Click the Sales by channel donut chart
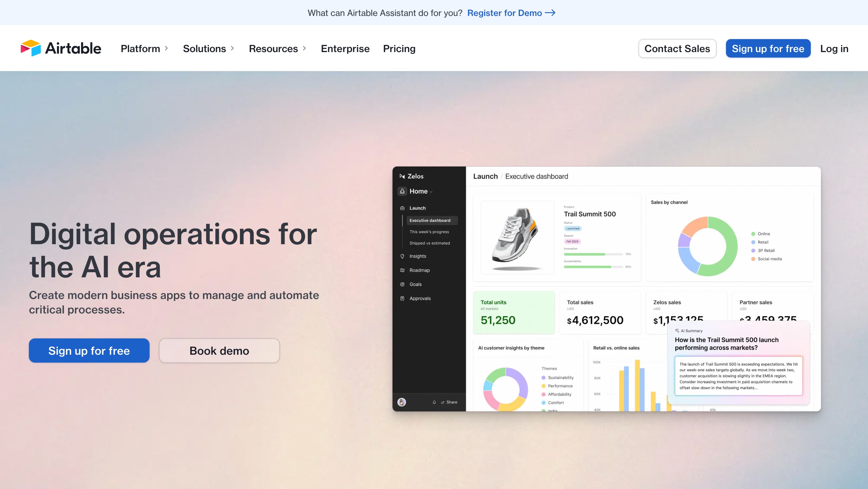This screenshot has width=868, height=489. [x=707, y=246]
